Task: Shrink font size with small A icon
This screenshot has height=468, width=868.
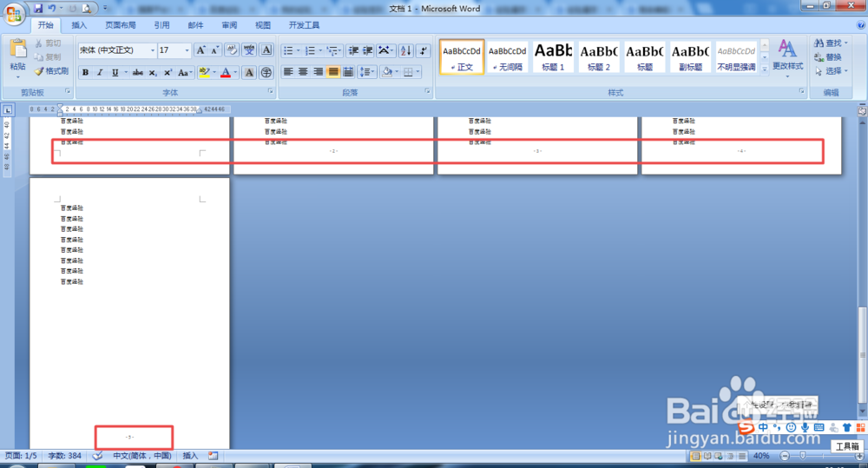Action: pos(214,50)
